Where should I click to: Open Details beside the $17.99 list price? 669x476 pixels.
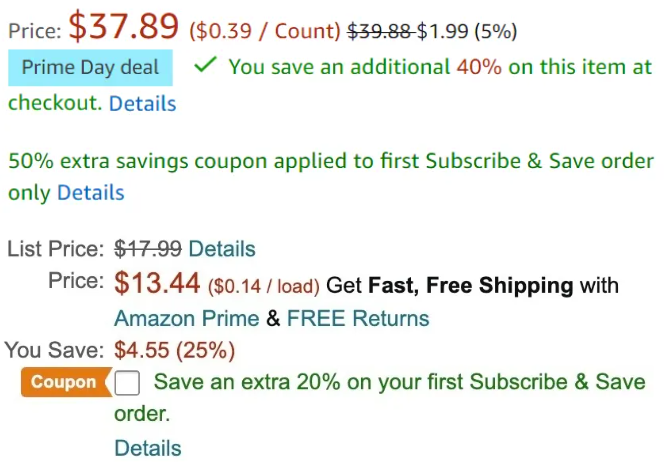(x=222, y=249)
